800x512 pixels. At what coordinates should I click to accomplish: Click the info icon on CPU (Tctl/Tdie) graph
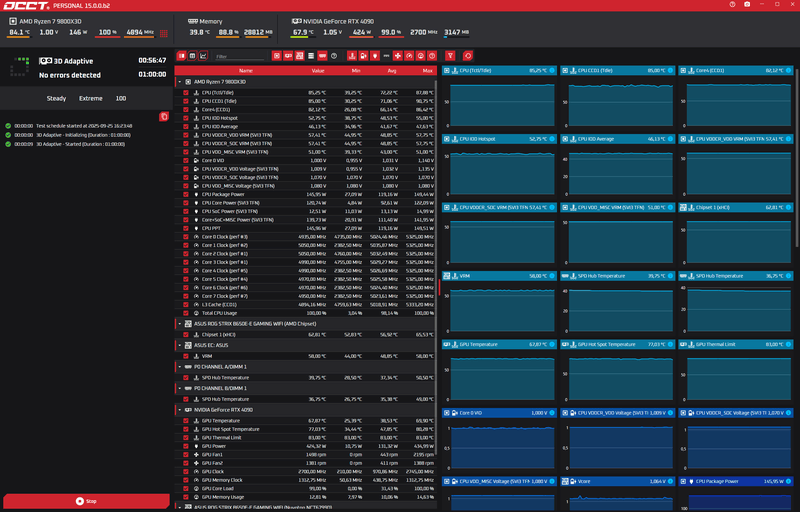coord(552,70)
